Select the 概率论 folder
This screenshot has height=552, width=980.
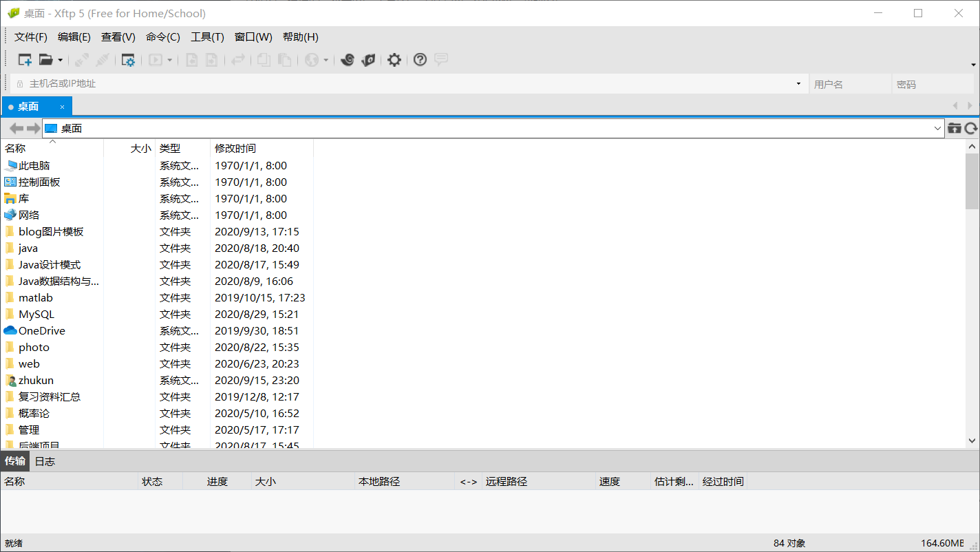(x=34, y=414)
